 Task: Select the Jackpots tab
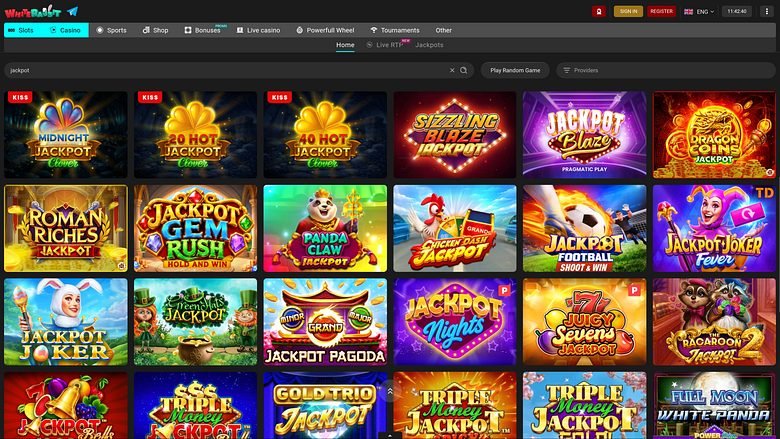click(x=429, y=45)
